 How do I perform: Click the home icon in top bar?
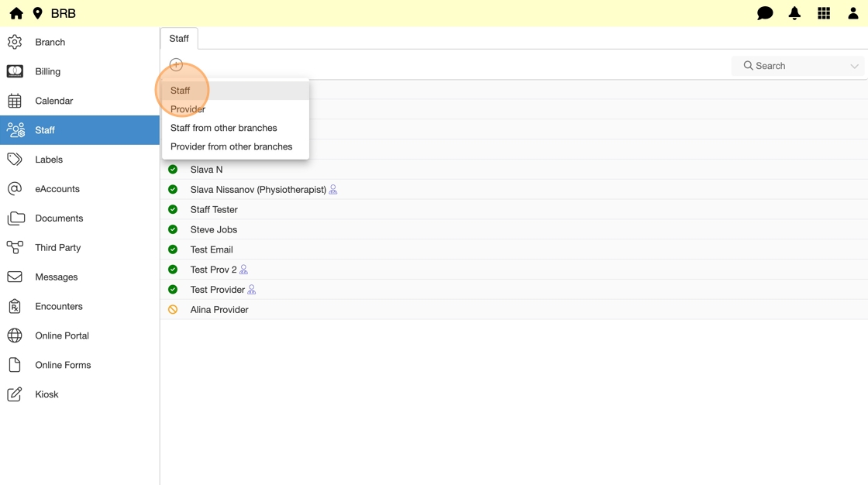(16, 13)
